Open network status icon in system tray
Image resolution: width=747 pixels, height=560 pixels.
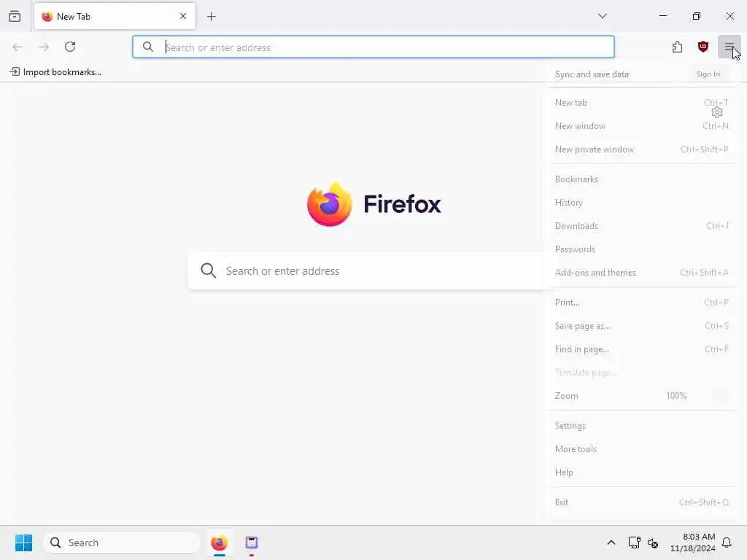click(634, 542)
